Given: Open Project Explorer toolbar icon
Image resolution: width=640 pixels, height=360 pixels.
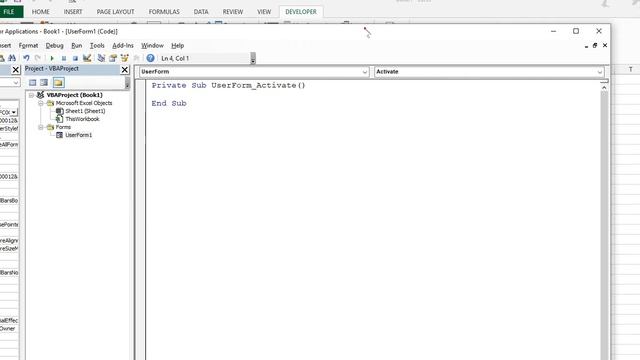Looking at the screenshot, I should point(101,58).
